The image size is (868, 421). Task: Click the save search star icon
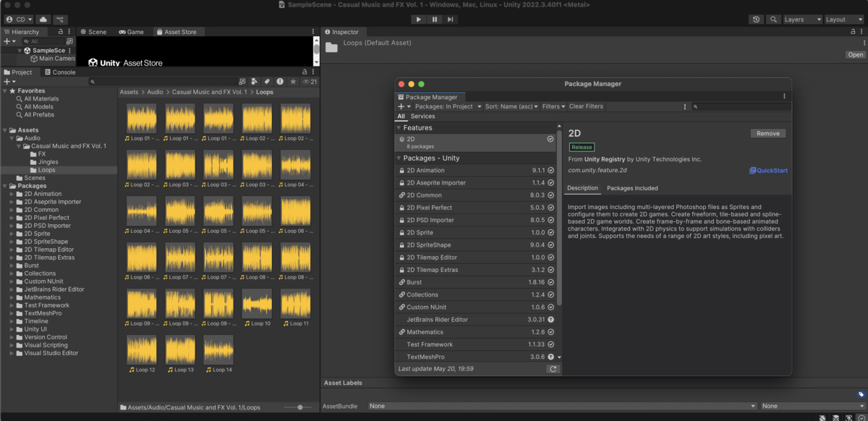tap(293, 82)
